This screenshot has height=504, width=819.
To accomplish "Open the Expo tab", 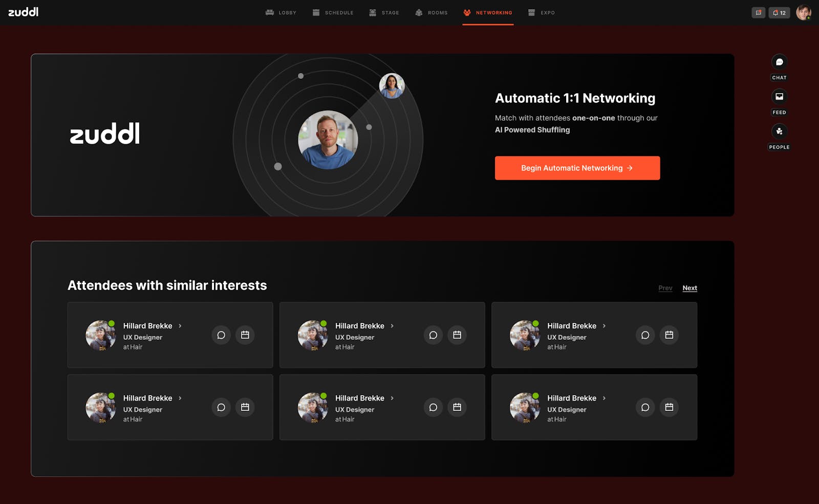I will pyautogui.click(x=542, y=13).
